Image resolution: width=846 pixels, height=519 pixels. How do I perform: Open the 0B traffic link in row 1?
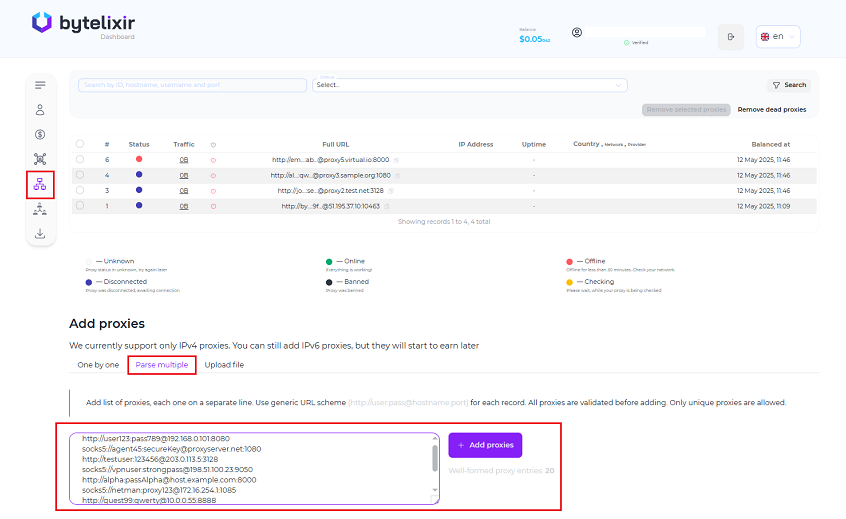(184, 207)
